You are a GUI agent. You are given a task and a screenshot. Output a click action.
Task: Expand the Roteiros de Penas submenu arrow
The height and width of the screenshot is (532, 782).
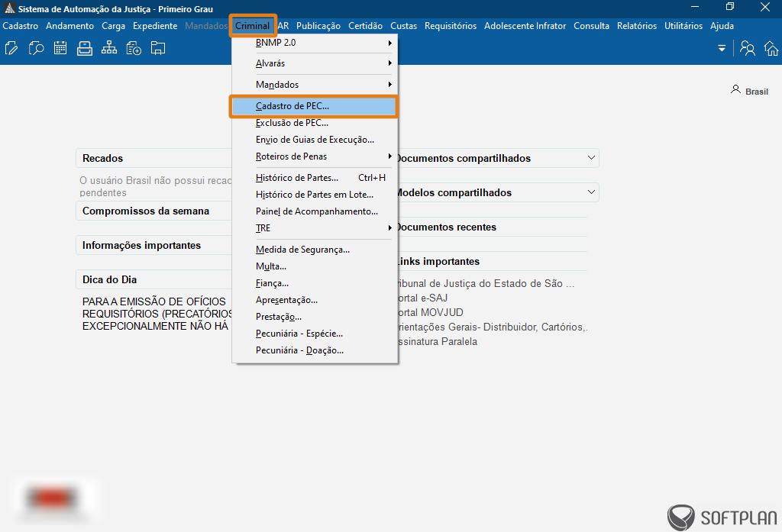(390, 156)
